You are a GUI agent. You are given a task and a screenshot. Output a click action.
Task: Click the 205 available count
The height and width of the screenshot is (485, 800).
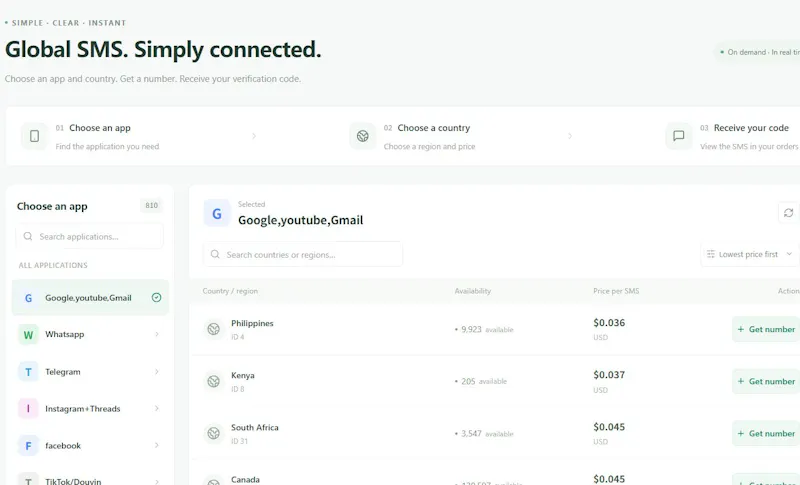click(481, 381)
